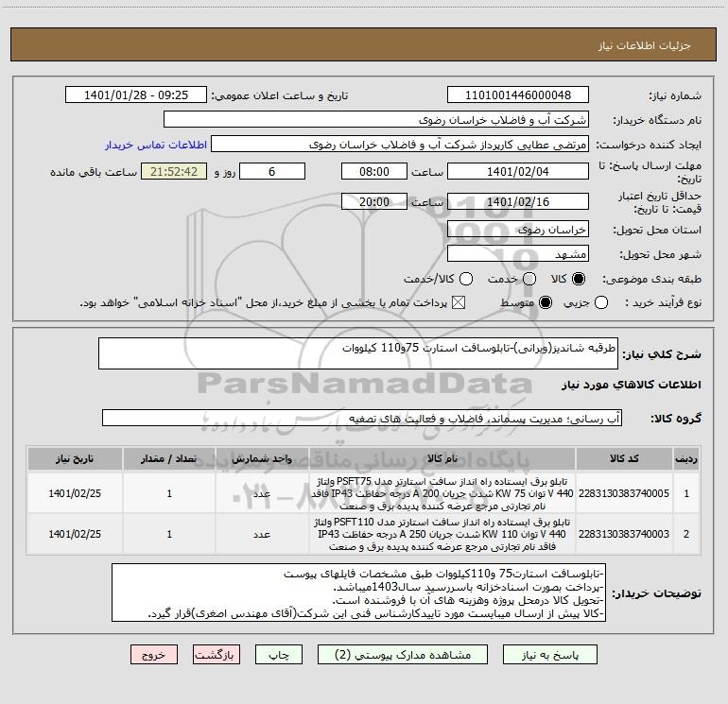This screenshot has height=704, width=728.
Task: Click the تعداد / مقدار column header
Action: (169, 458)
